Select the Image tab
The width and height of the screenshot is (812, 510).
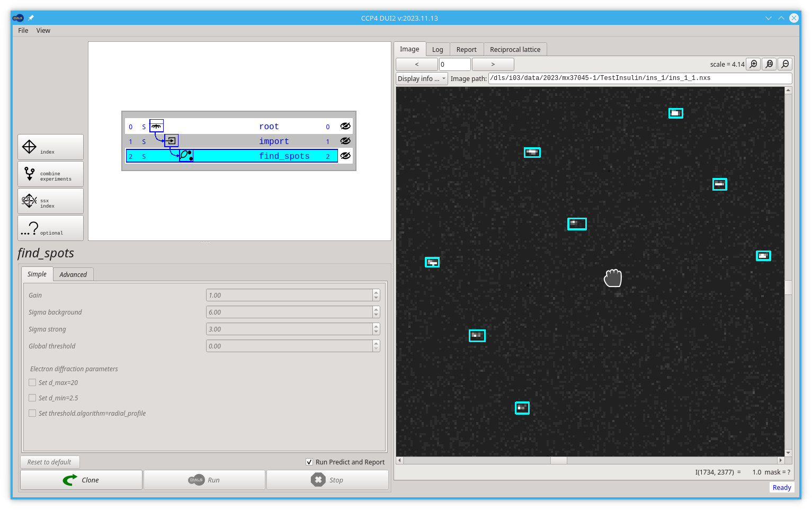[x=409, y=49]
